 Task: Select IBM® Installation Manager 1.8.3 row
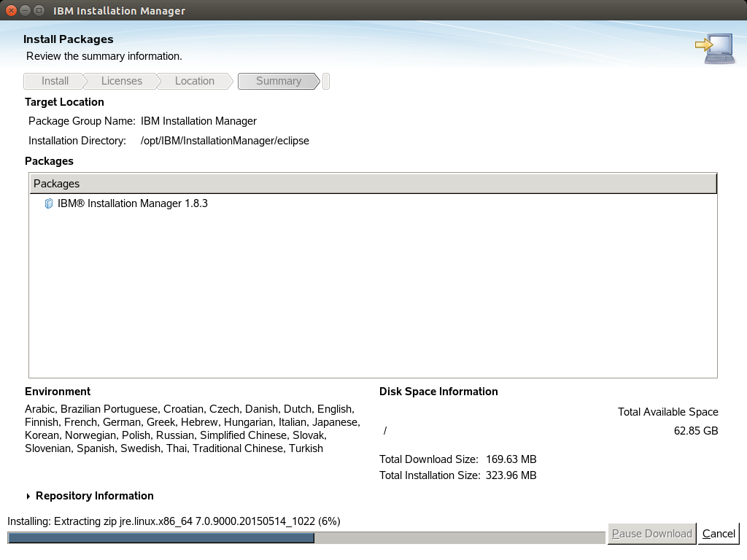pyautogui.click(x=373, y=204)
